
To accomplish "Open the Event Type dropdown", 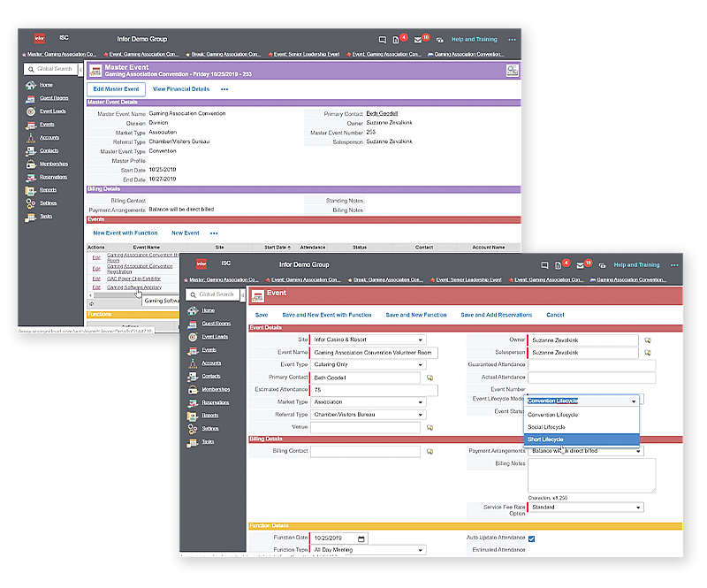I will point(368,364).
